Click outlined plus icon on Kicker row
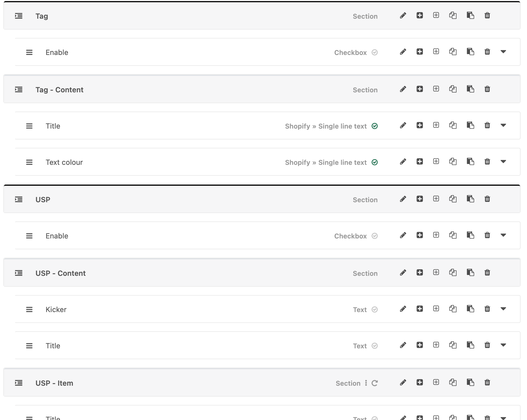The height and width of the screenshot is (420, 527). pos(436,309)
